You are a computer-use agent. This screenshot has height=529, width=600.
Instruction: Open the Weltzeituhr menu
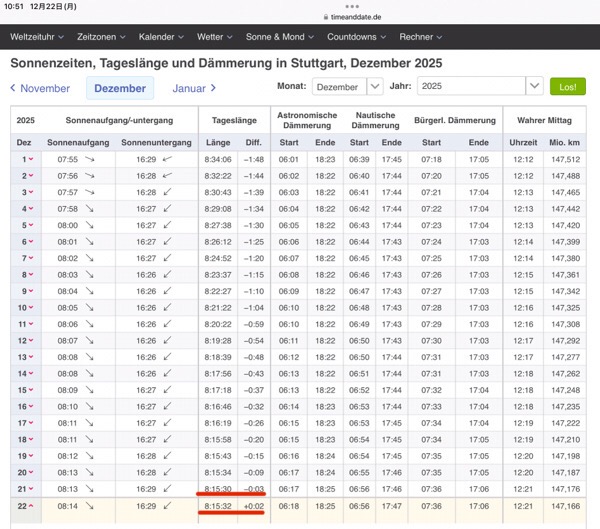click(37, 37)
